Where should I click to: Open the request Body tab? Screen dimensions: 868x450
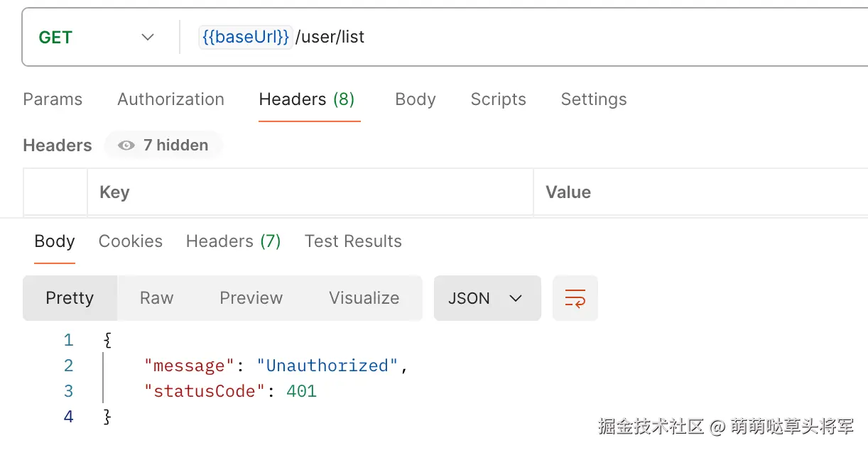pos(416,99)
